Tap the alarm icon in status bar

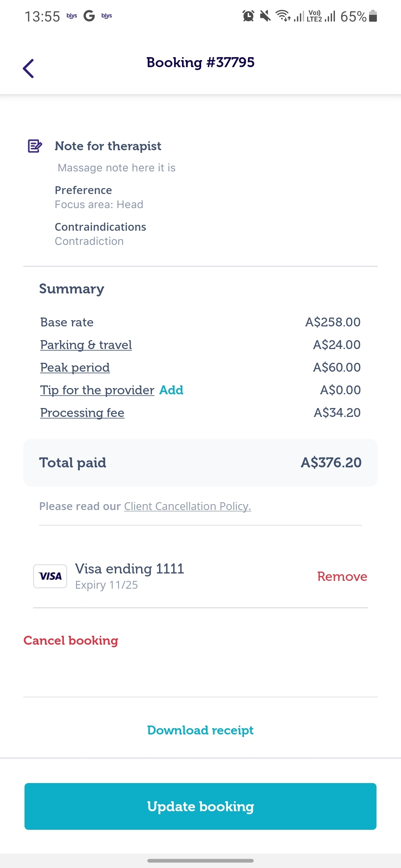248,16
